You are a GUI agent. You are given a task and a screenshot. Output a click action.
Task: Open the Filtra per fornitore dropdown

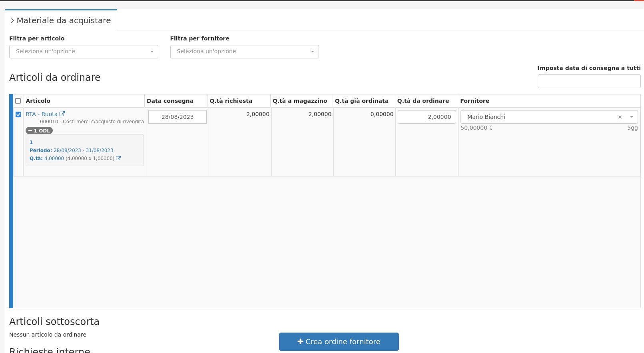click(244, 52)
